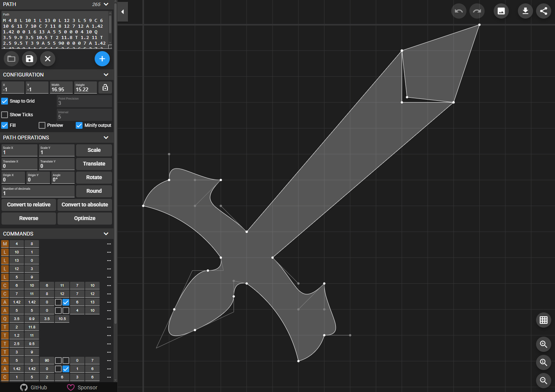Redo the undone change

[477, 11]
